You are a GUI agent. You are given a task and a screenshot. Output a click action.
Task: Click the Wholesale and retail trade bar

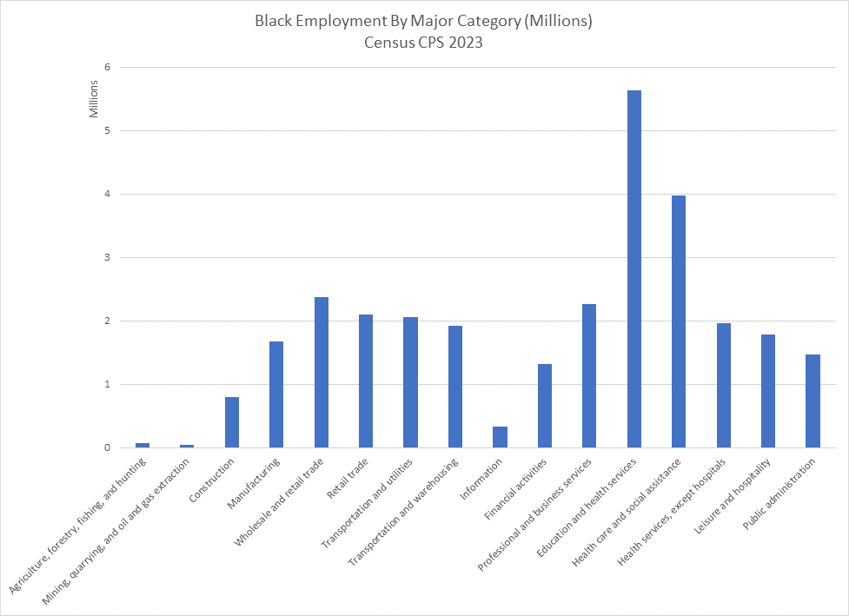[322, 372]
